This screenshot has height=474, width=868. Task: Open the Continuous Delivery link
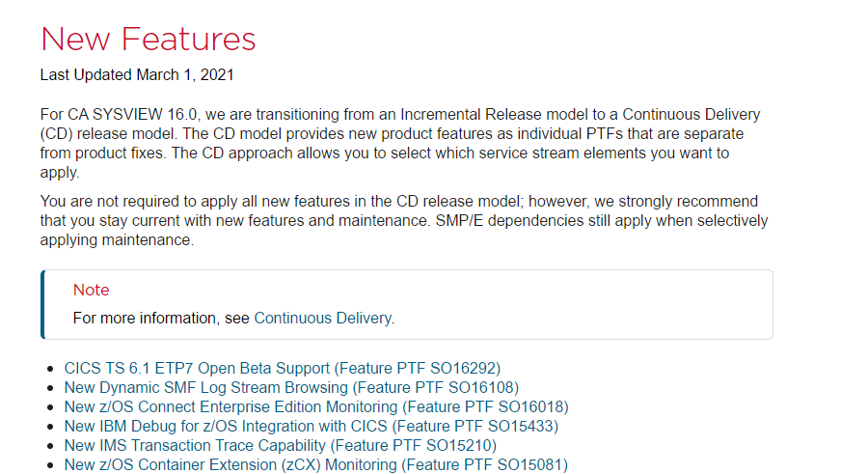(x=323, y=319)
